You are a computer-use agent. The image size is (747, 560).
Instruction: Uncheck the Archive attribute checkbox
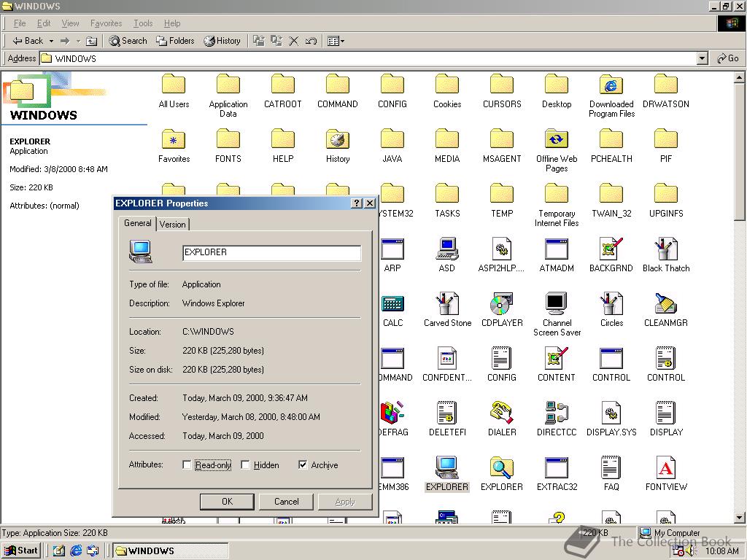tap(303, 464)
